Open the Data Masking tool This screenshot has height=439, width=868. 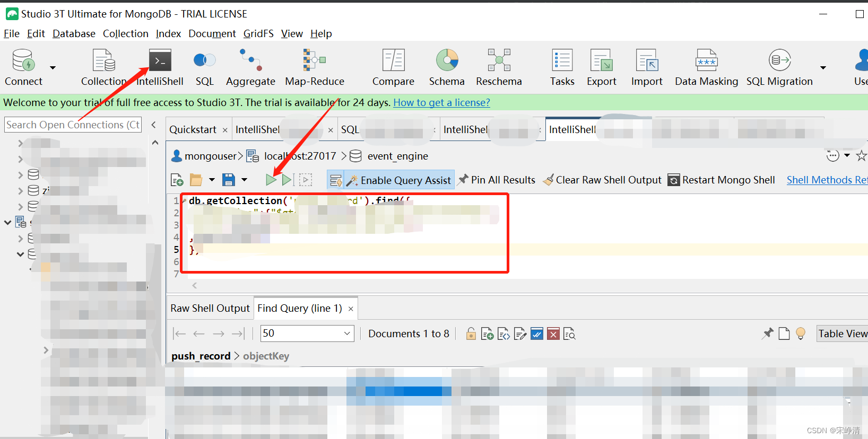tap(706, 67)
